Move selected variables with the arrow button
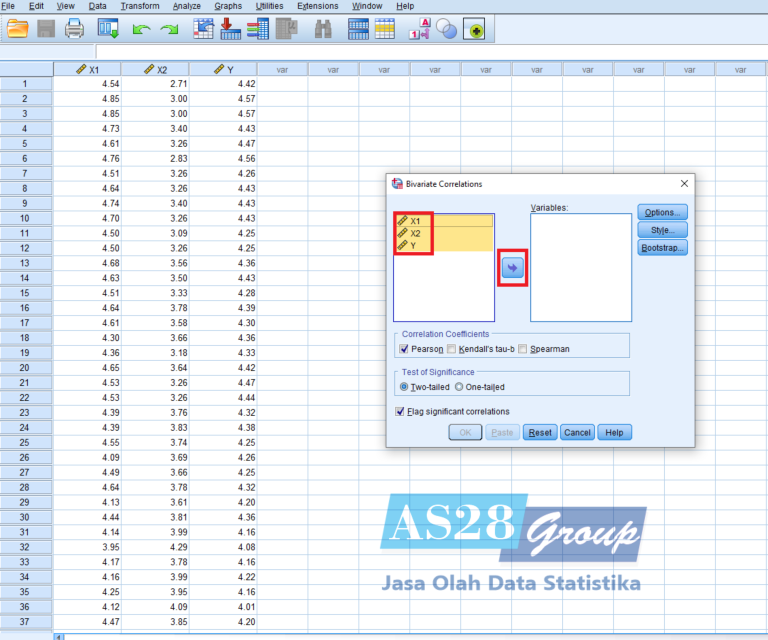 (x=513, y=267)
